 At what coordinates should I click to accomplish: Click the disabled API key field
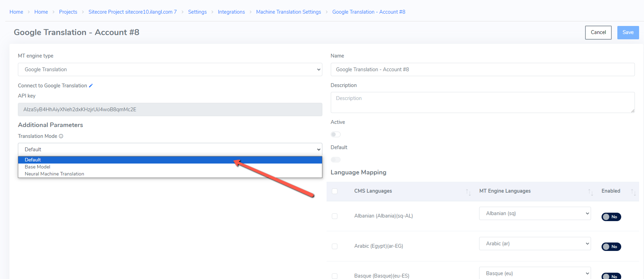(x=170, y=109)
